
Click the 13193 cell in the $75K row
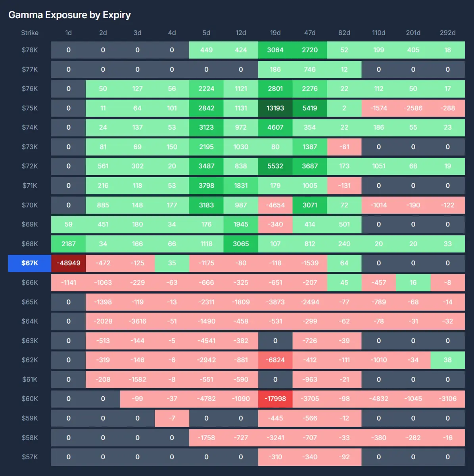point(275,108)
